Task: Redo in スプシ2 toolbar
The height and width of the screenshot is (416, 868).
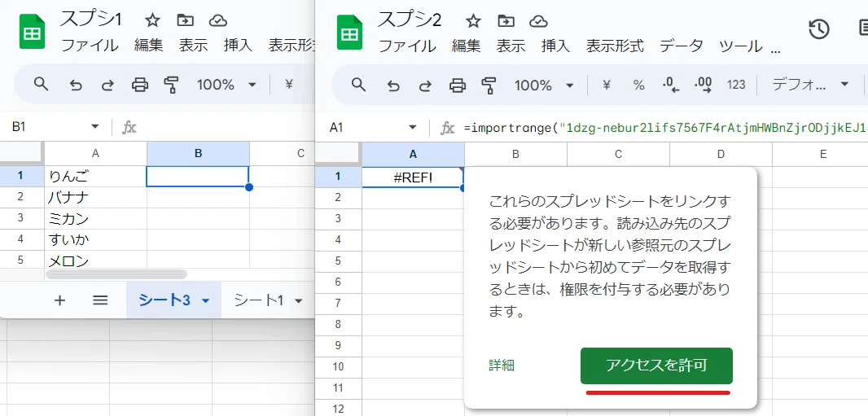Action: coord(425,85)
